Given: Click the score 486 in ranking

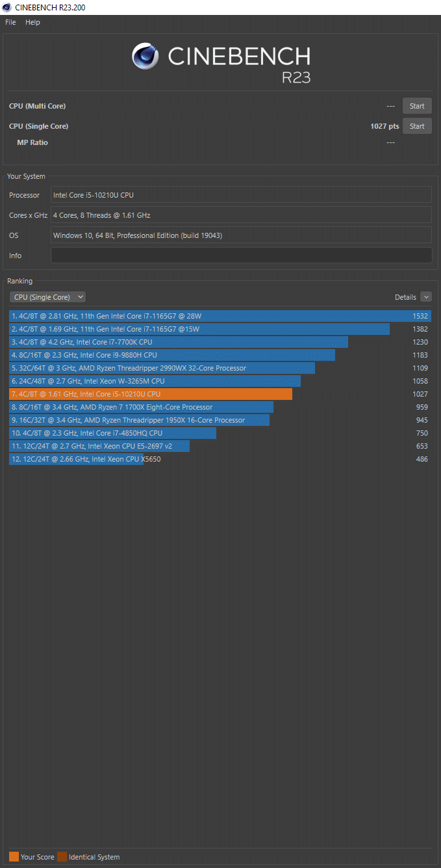Looking at the screenshot, I should click(422, 459).
